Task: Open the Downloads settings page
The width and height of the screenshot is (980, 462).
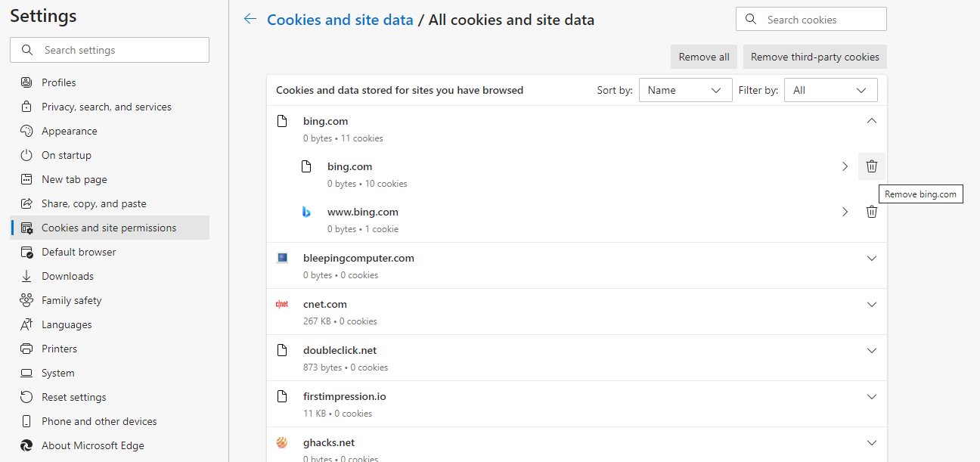Action: coord(110,276)
